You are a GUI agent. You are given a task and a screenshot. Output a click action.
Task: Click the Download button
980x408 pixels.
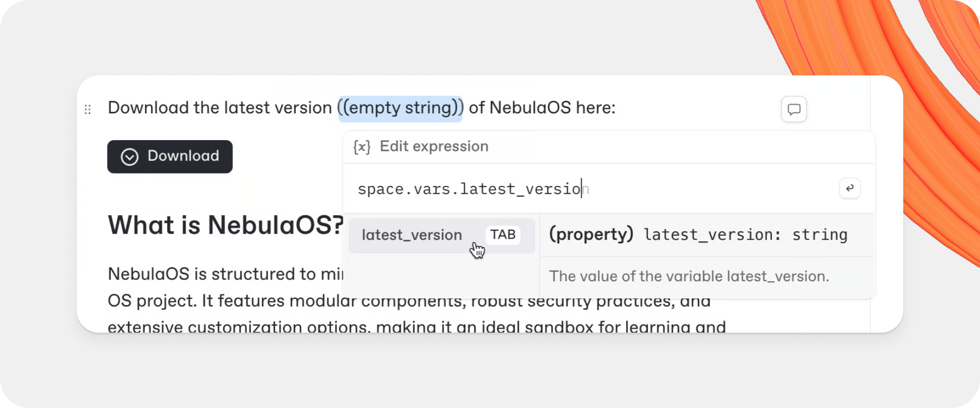[x=170, y=156]
